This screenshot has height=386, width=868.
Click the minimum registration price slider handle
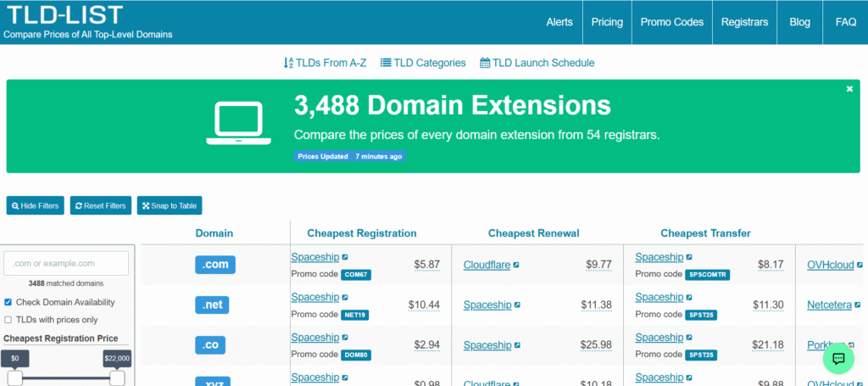pyautogui.click(x=15, y=378)
